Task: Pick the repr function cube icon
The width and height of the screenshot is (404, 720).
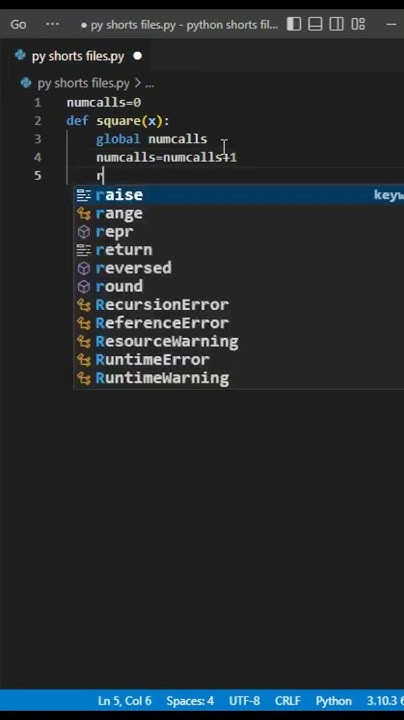Action: click(x=84, y=232)
